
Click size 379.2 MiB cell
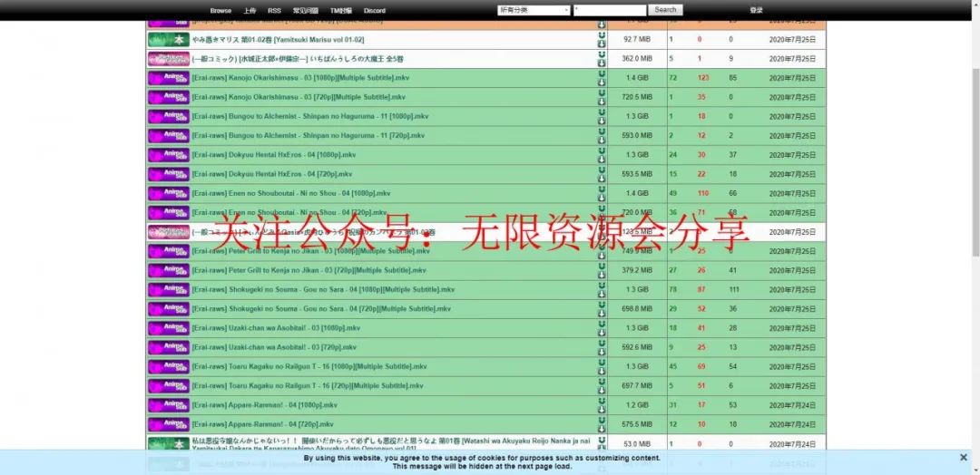[x=637, y=271]
